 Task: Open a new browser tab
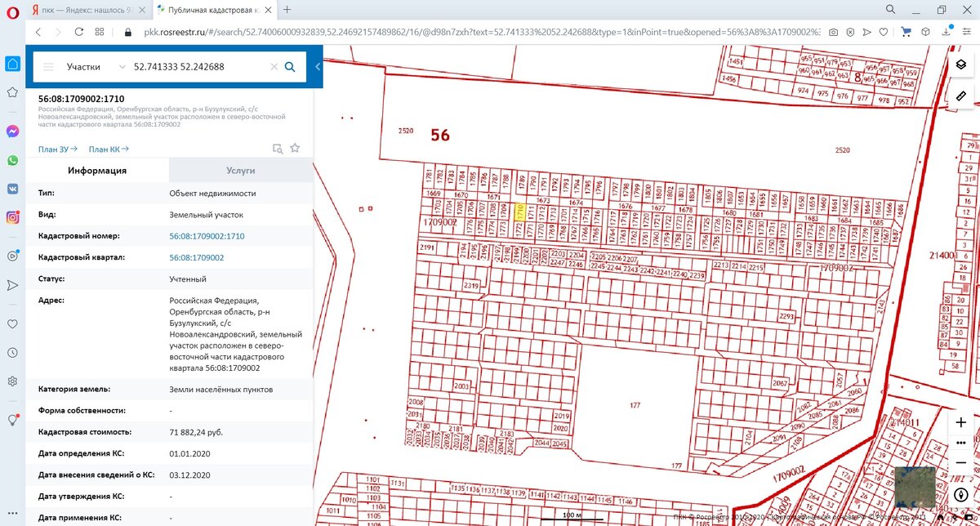pos(287,9)
